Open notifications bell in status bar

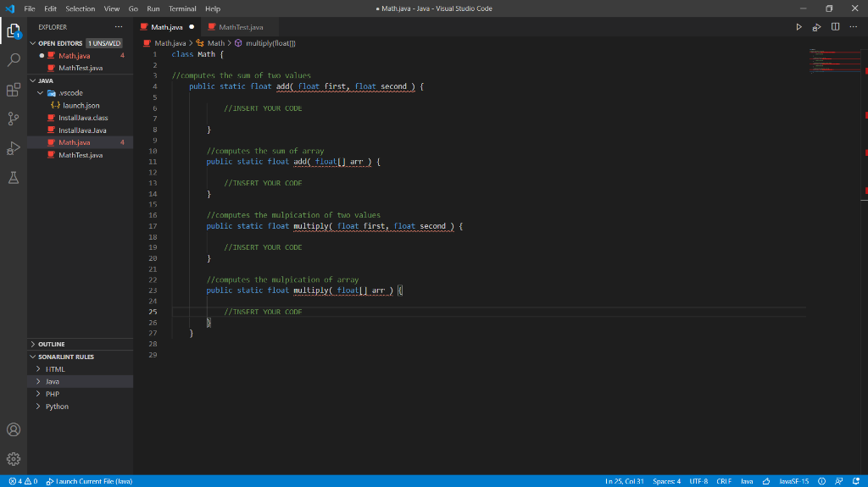click(857, 481)
